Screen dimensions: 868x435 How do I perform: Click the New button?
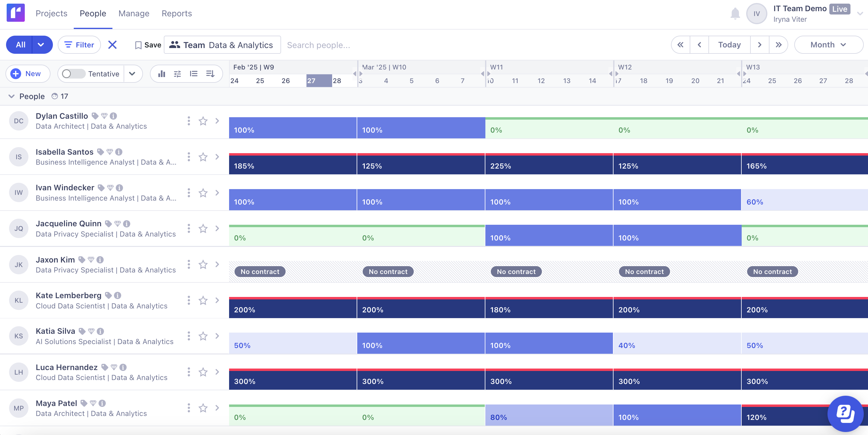[x=28, y=73]
